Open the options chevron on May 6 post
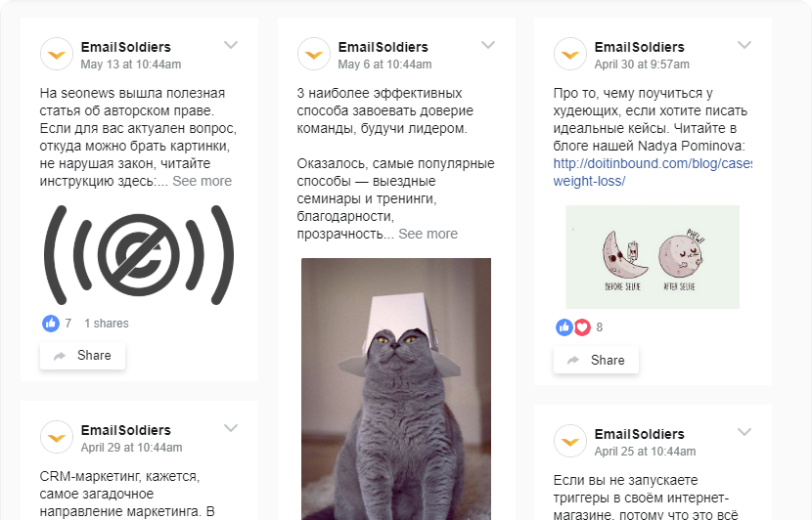 [488, 45]
